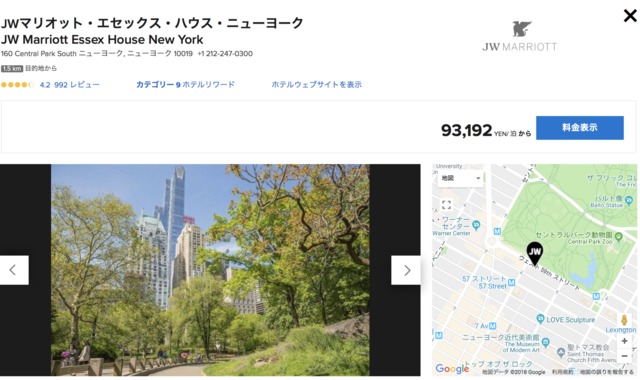Activate Street View pegman icon

pyautogui.click(x=624, y=320)
